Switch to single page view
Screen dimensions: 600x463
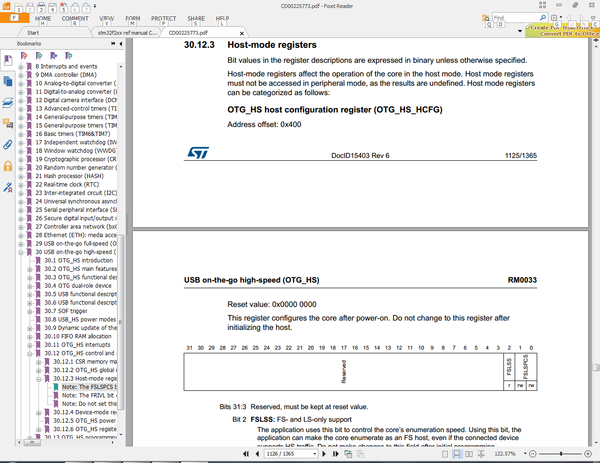(445, 454)
